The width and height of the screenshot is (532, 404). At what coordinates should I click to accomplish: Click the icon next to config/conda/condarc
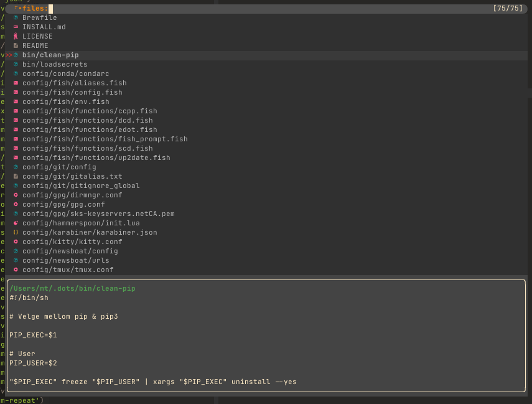16,73
